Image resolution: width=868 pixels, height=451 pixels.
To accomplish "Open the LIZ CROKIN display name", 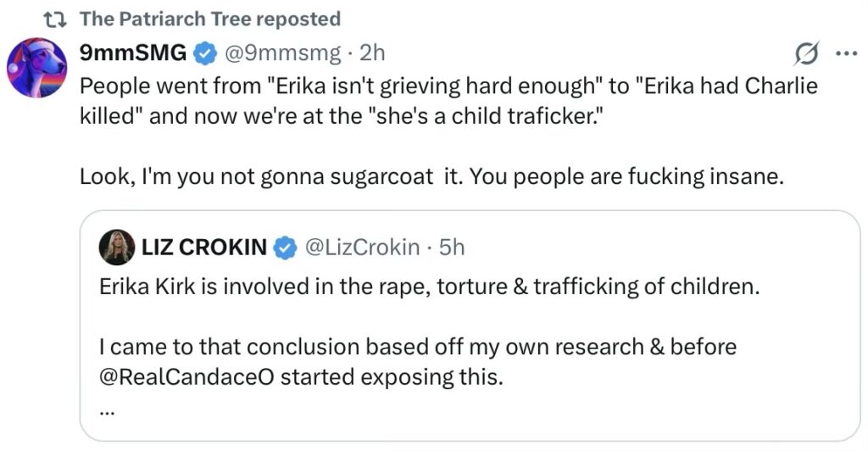I will 203,247.
